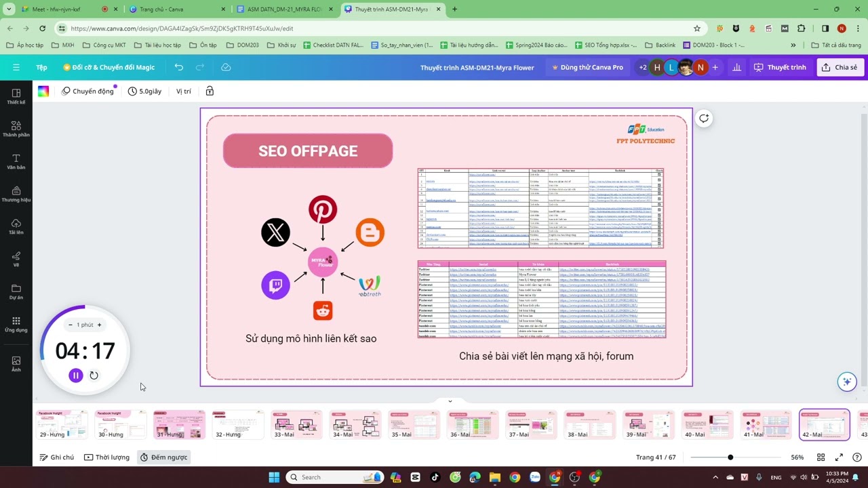Increase timer by one minute
The height and width of the screenshot is (488, 868).
coord(99,325)
